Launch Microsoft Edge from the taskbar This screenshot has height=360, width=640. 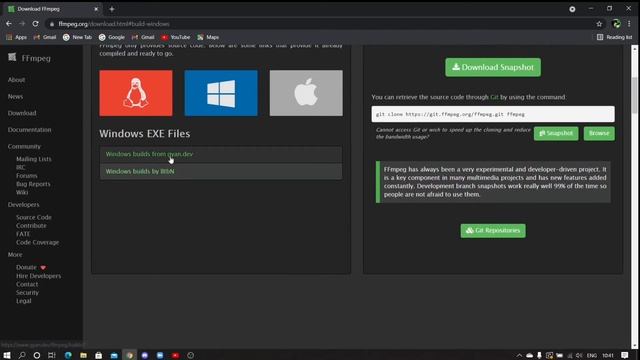coord(68,356)
